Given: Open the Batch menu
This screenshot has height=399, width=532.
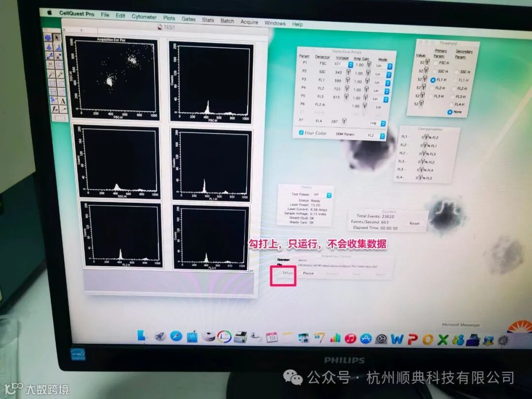Looking at the screenshot, I should (x=227, y=21).
